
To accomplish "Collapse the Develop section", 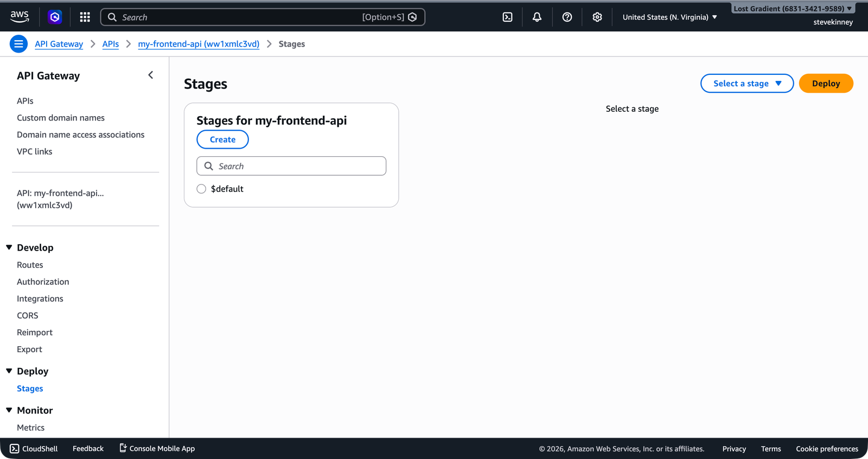I will [9, 247].
